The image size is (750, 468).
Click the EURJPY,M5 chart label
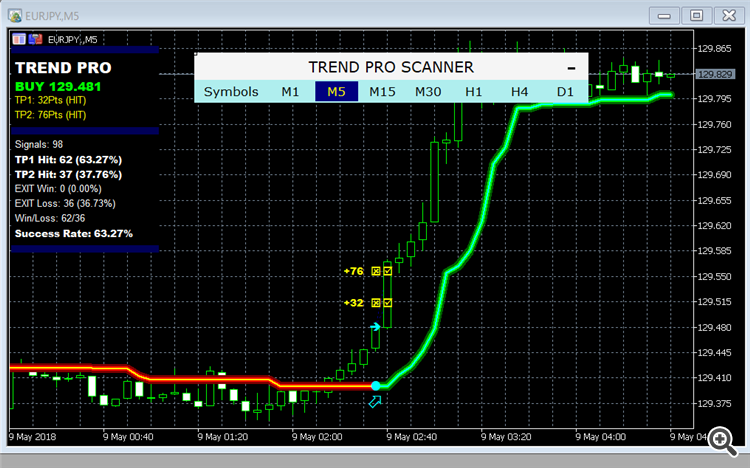pos(73,39)
